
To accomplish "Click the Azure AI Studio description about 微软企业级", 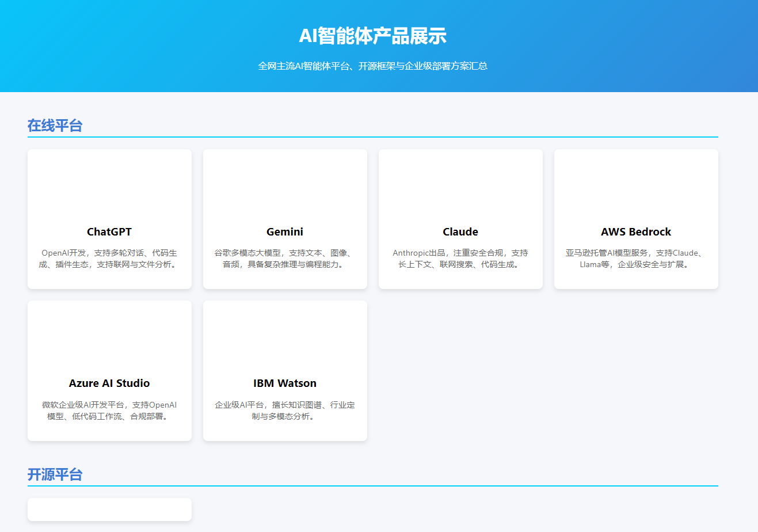I will pos(109,411).
